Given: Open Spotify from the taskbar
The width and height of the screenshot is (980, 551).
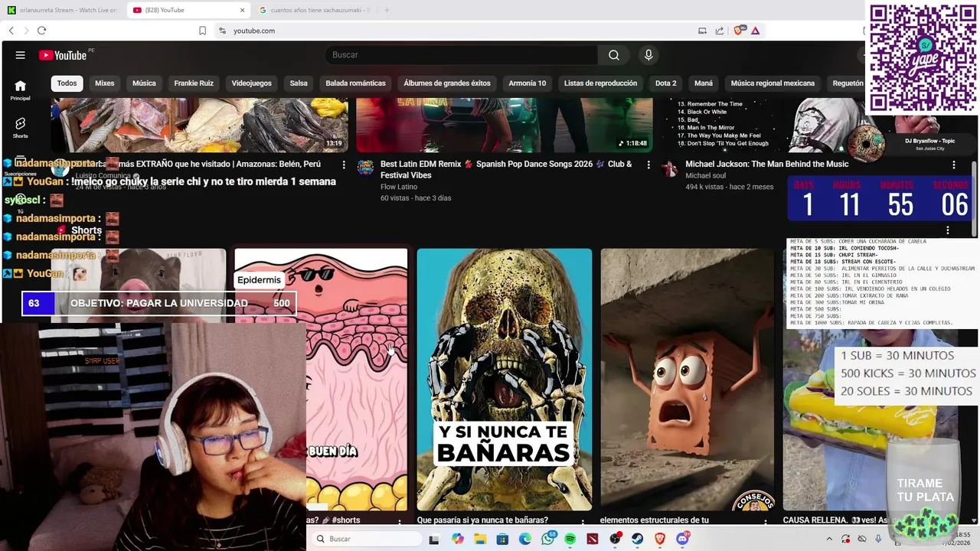Looking at the screenshot, I should (x=570, y=539).
